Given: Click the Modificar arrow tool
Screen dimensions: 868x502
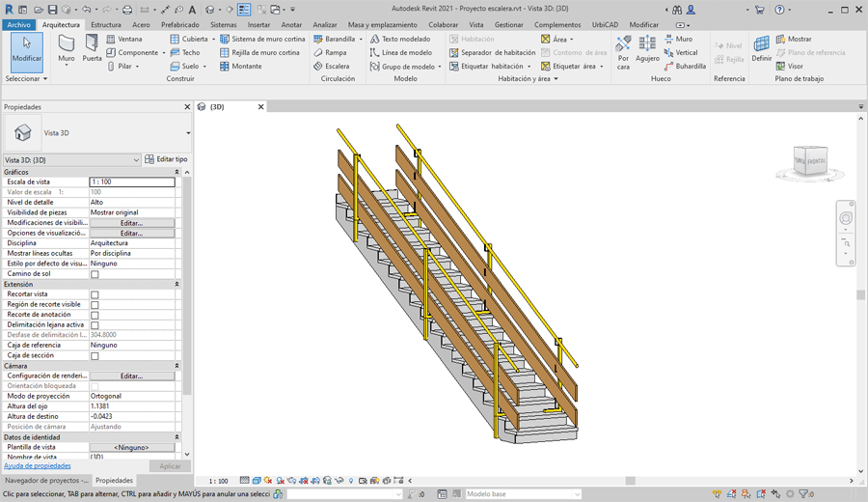Looking at the screenshot, I should tap(27, 48).
